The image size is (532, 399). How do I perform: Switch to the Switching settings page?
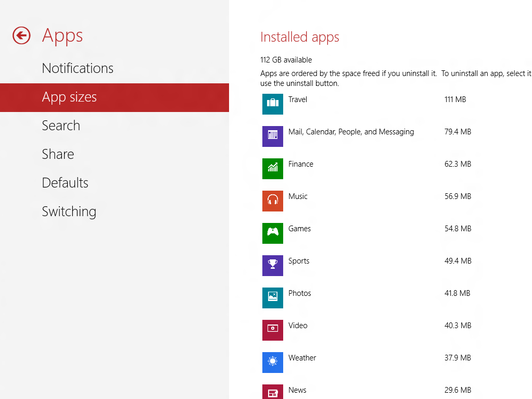pyautogui.click(x=69, y=211)
